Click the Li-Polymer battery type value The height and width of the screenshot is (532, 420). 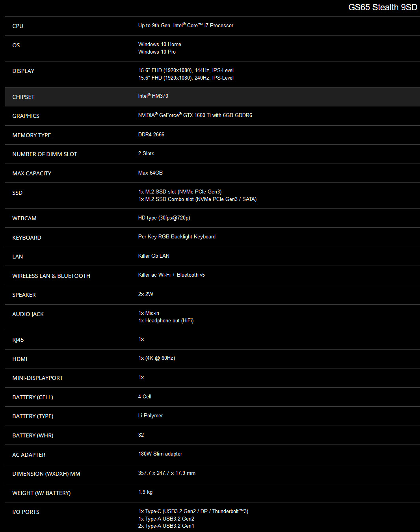[150, 416]
